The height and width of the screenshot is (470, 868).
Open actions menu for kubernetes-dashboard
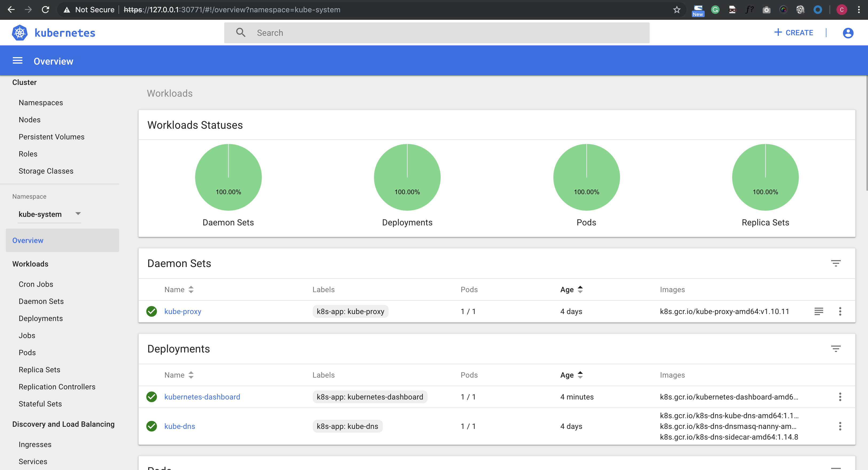[x=840, y=397]
